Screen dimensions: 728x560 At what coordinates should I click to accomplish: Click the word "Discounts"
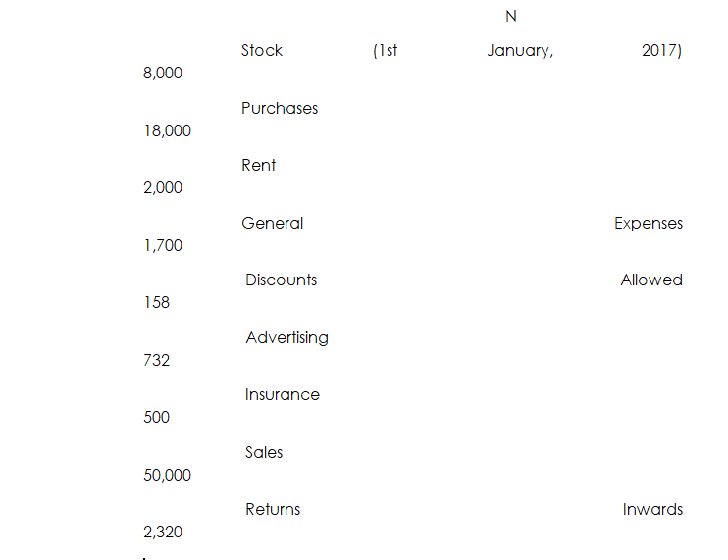click(282, 280)
